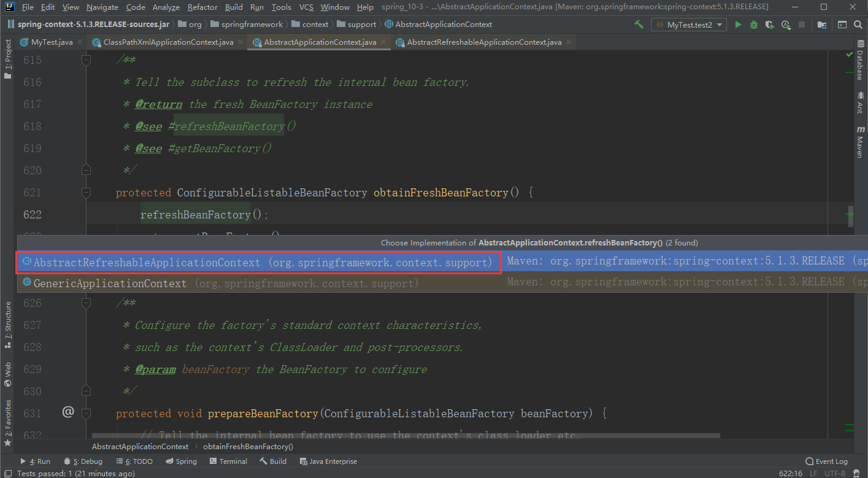Choose GenericApplicationContext implementation in popup
The image size is (868, 478).
click(x=442, y=283)
